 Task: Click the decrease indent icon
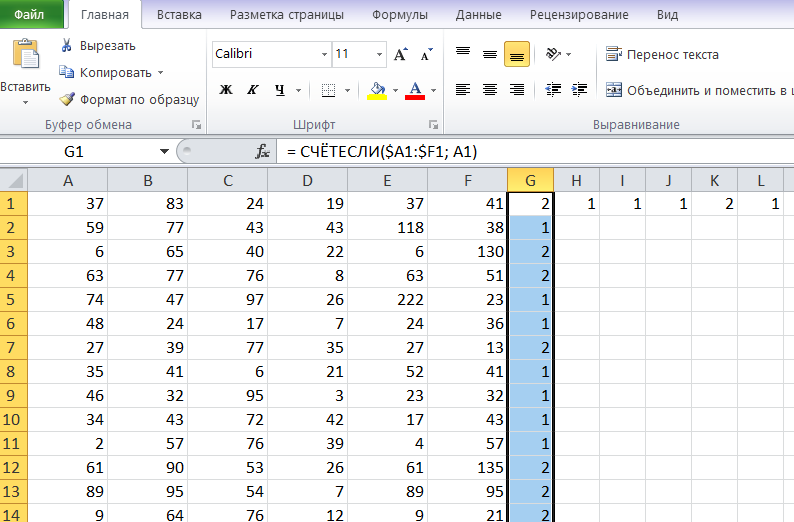coord(553,90)
